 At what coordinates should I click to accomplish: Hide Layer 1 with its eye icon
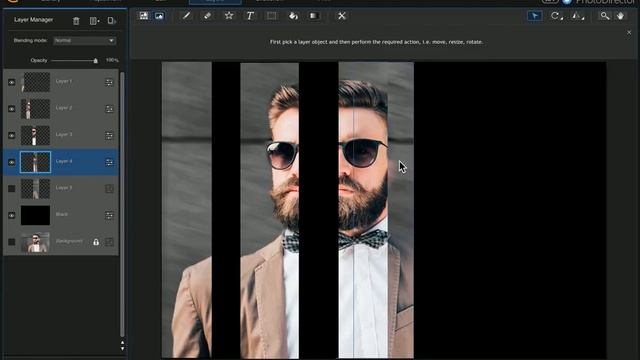(x=11, y=82)
